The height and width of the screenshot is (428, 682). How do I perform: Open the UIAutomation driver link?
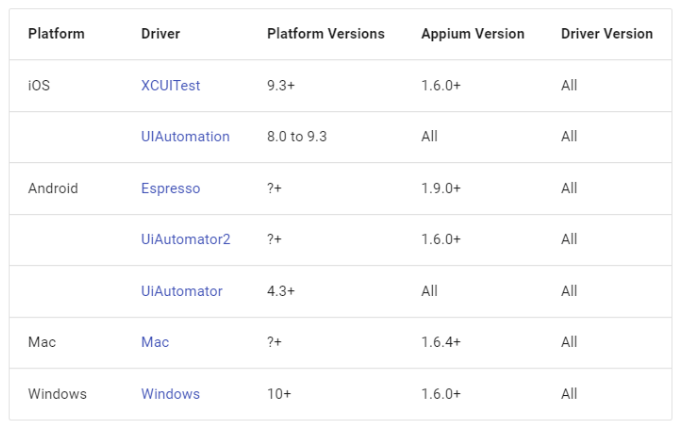[185, 137]
